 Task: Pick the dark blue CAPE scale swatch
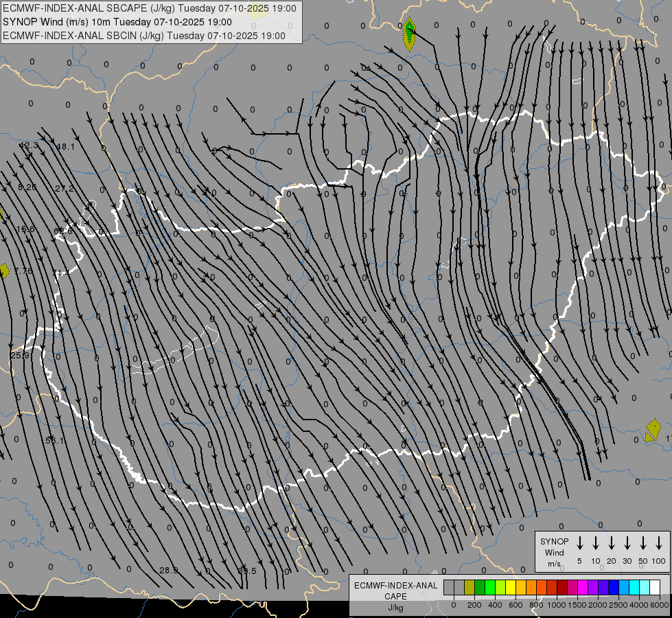point(614,587)
